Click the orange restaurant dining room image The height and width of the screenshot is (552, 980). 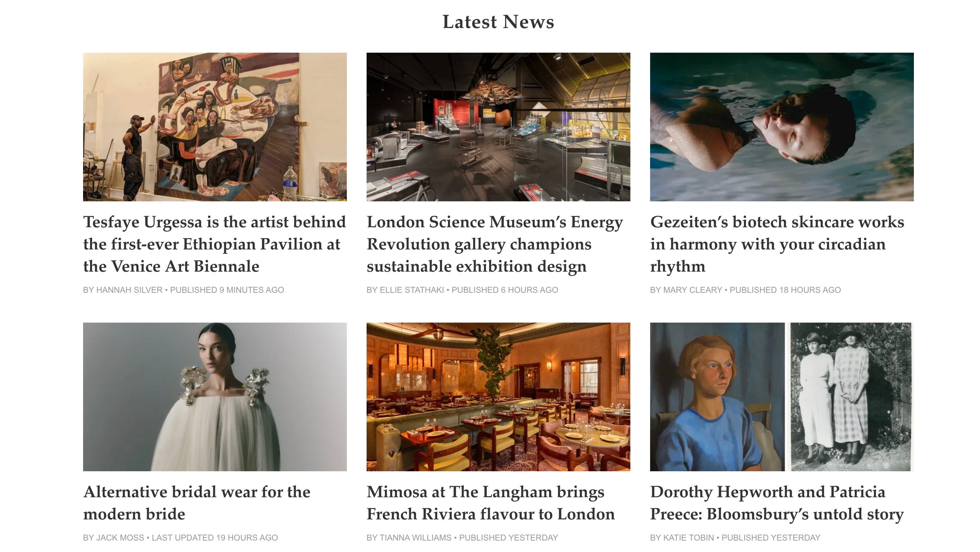pos(498,397)
